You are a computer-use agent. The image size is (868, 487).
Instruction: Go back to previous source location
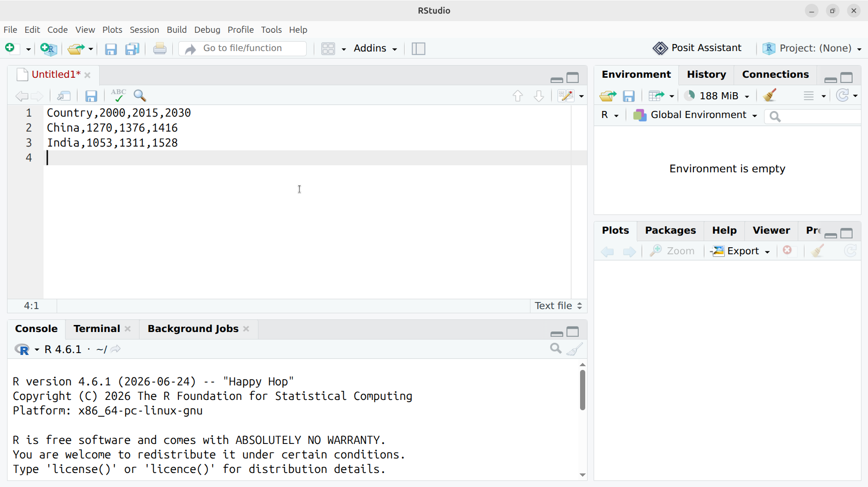click(x=21, y=96)
